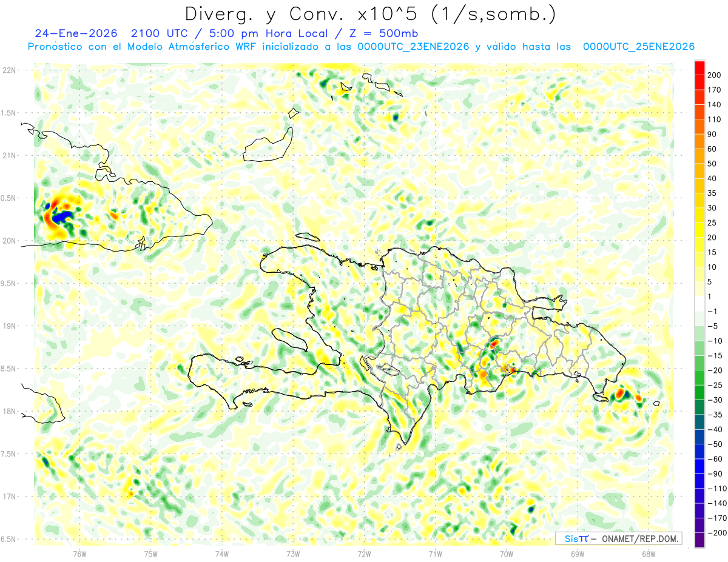728x562 pixels.
Task: Click the colorbar value '-10'
Action: point(716,341)
